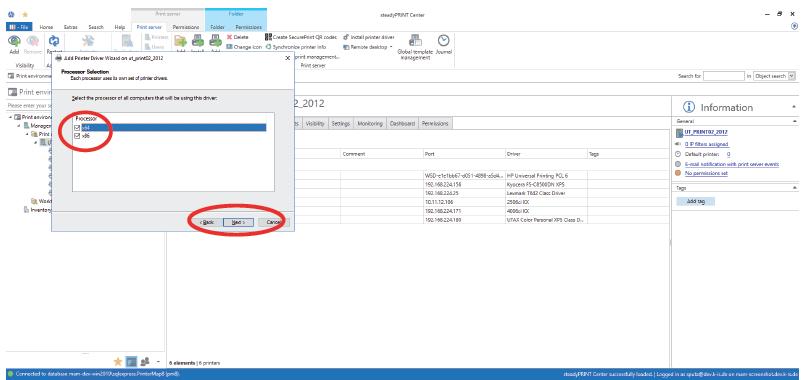Toggle the x86 processor checkbox

click(x=77, y=136)
